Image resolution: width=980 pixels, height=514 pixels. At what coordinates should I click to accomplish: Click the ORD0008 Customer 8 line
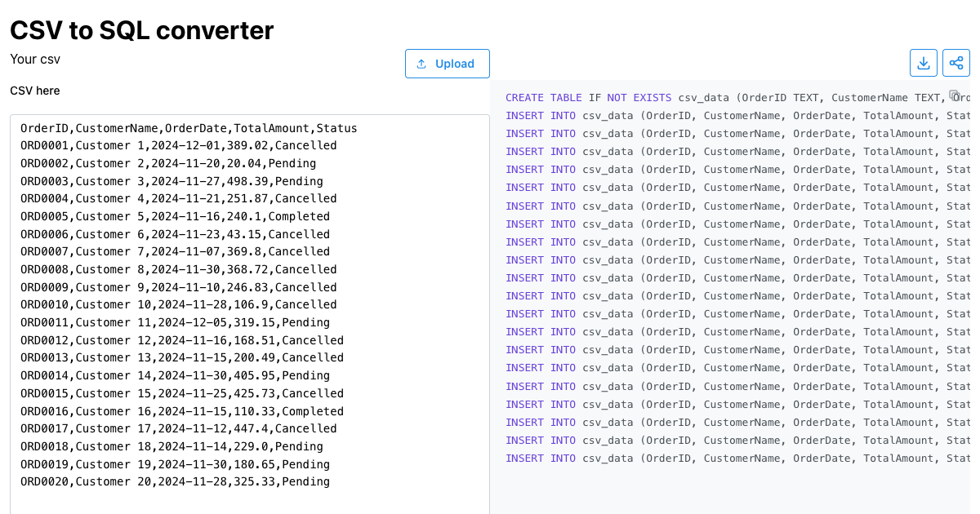click(178, 270)
